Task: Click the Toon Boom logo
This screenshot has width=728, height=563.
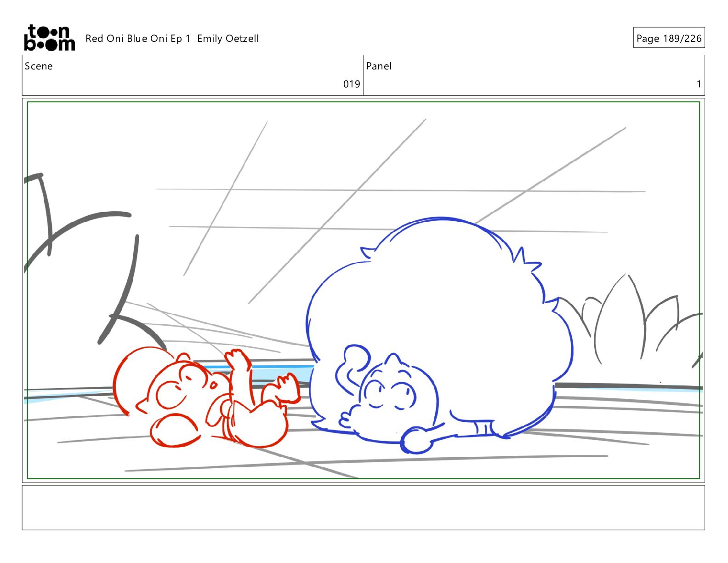Action: coord(49,38)
